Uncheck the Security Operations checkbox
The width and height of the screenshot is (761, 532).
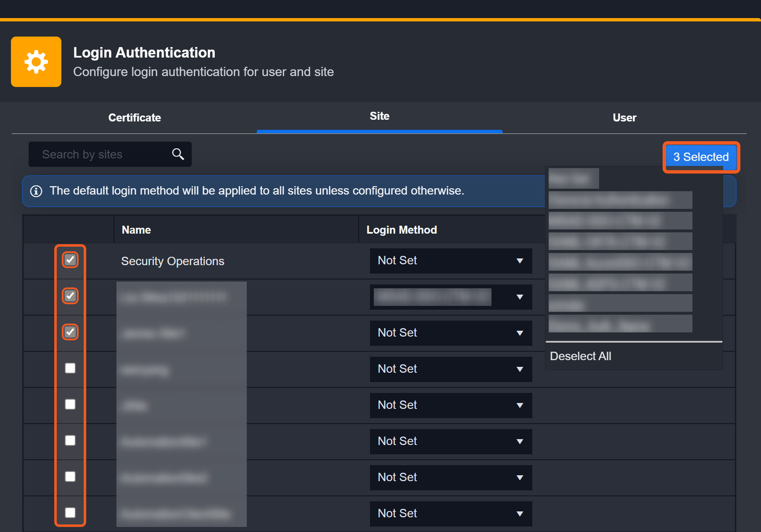pos(70,260)
